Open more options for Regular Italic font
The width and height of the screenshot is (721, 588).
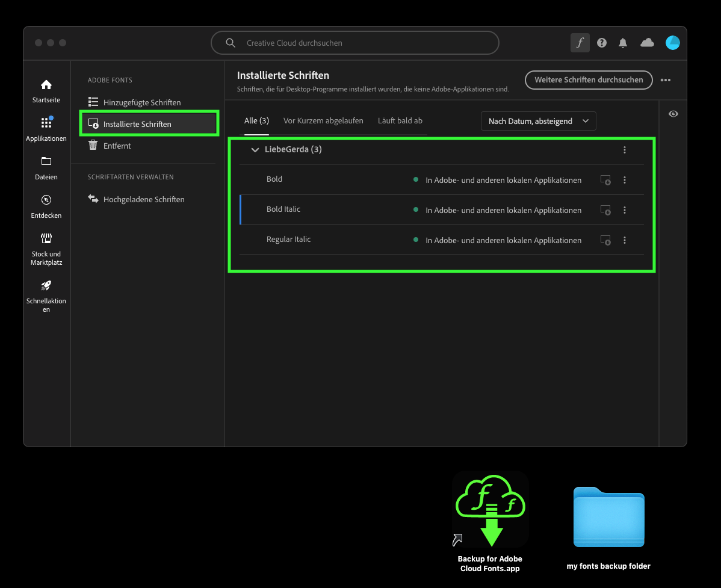click(x=625, y=240)
